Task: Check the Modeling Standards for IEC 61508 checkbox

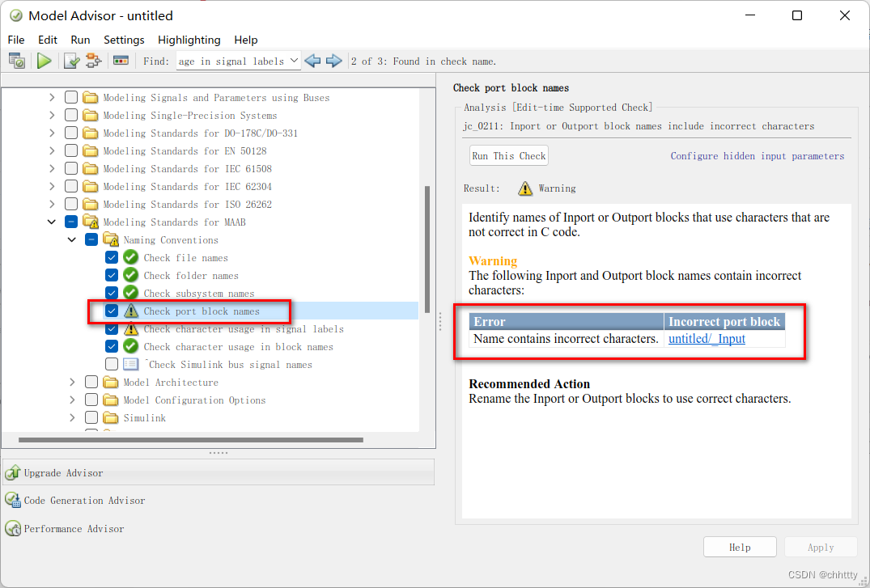Action: [x=71, y=168]
